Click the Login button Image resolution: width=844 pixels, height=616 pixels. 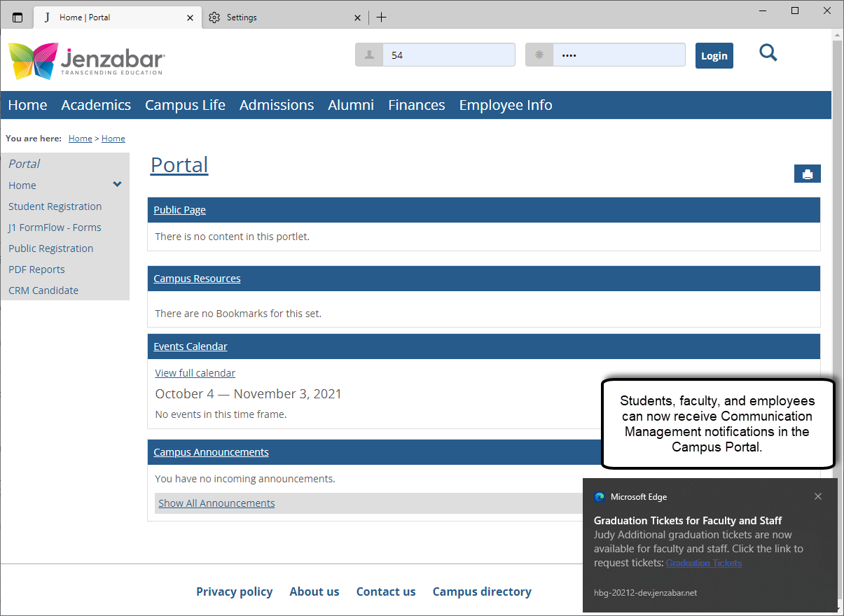(x=714, y=56)
